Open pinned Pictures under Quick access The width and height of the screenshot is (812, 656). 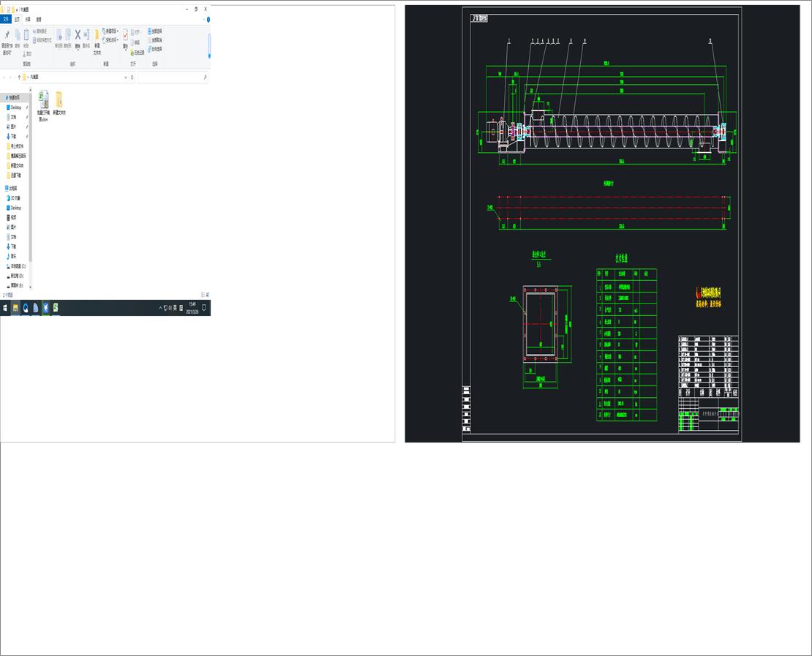tap(13, 127)
